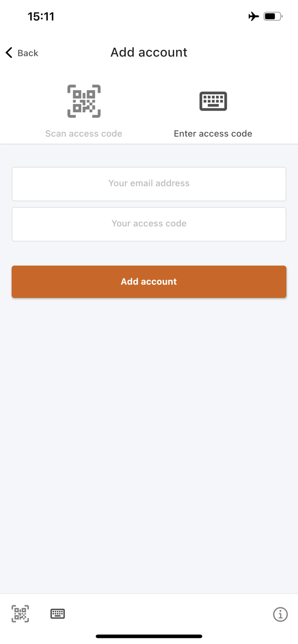The width and height of the screenshot is (298, 644).
Task: Select the keyboard icon in the bottom bar
Action: point(57,614)
